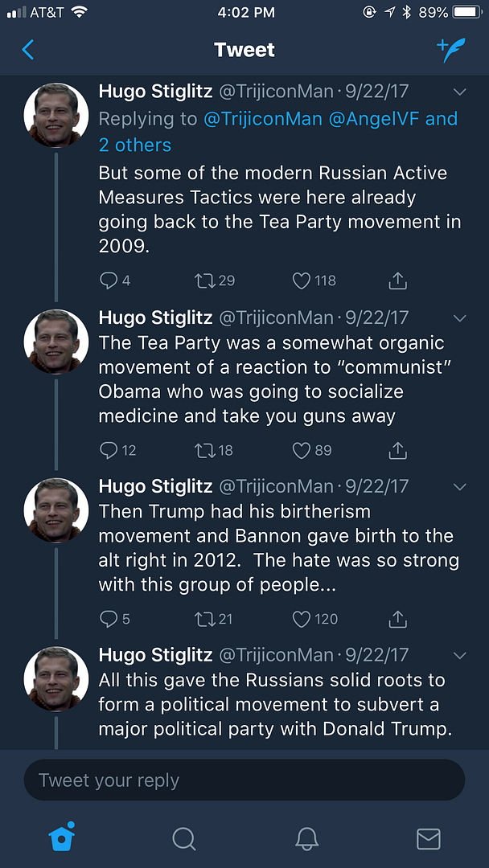Open the Notifications bell tab
489x868 pixels.
click(306, 838)
